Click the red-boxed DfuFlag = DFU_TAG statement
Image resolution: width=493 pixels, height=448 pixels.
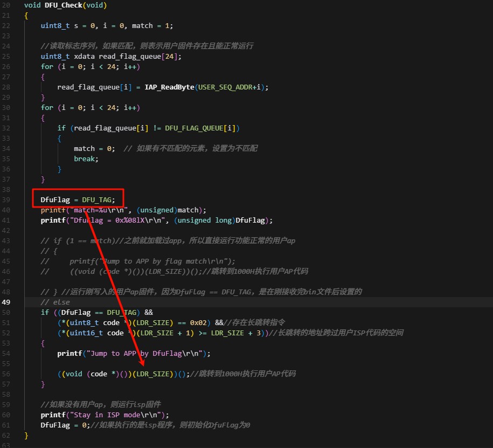[78, 200]
